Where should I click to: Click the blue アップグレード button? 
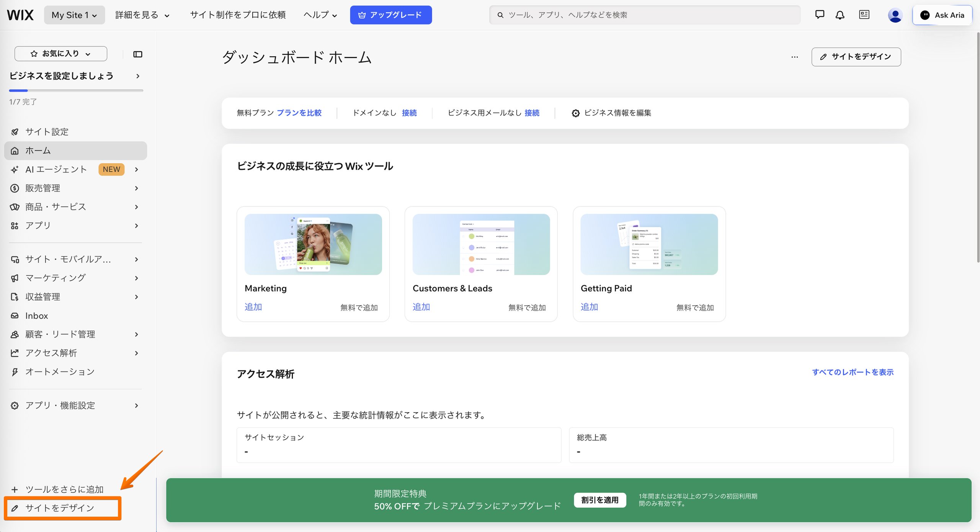pos(391,15)
